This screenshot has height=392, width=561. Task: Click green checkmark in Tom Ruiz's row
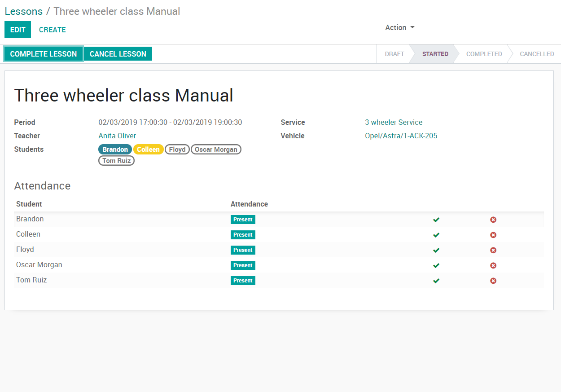pyautogui.click(x=436, y=281)
